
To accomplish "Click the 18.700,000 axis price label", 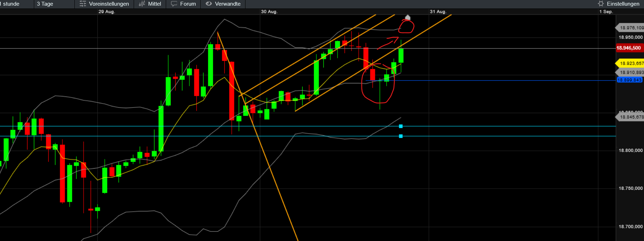I will click(631, 227).
